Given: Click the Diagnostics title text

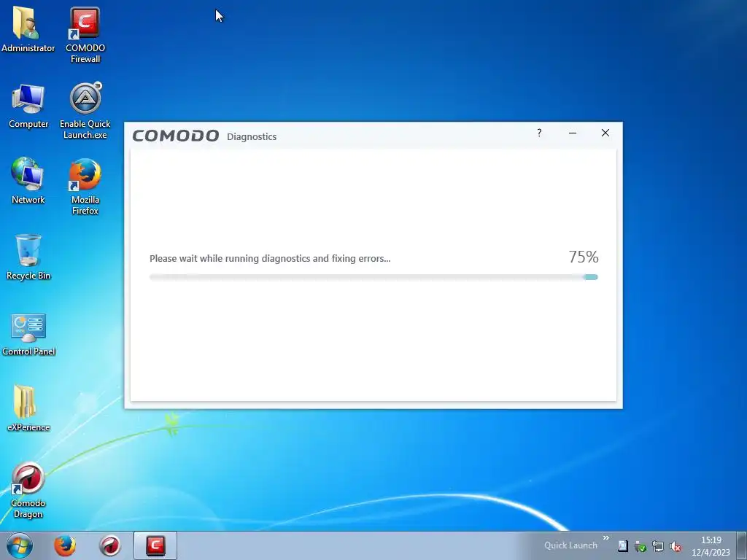Looking at the screenshot, I should tap(252, 136).
